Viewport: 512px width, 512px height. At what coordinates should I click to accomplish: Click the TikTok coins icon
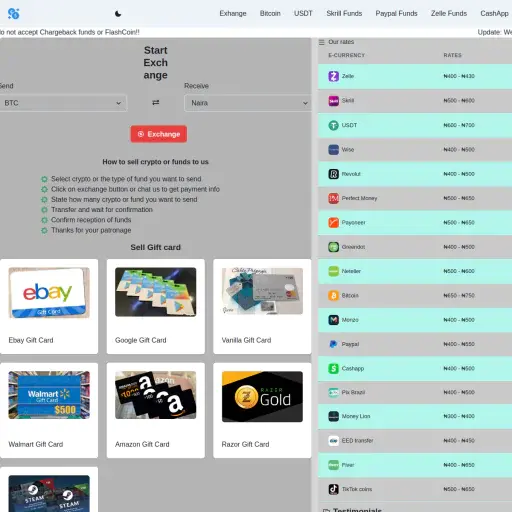point(333,489)
